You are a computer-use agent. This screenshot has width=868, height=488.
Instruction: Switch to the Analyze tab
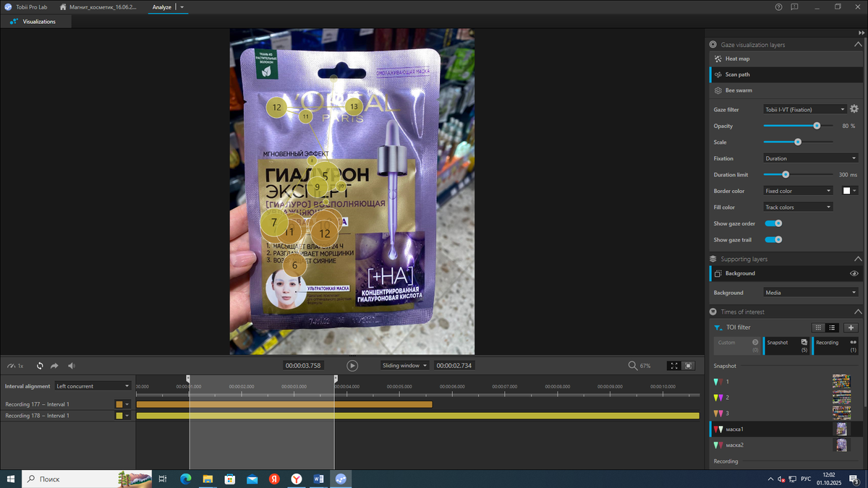pyautogui.click(x=161, y=7)
